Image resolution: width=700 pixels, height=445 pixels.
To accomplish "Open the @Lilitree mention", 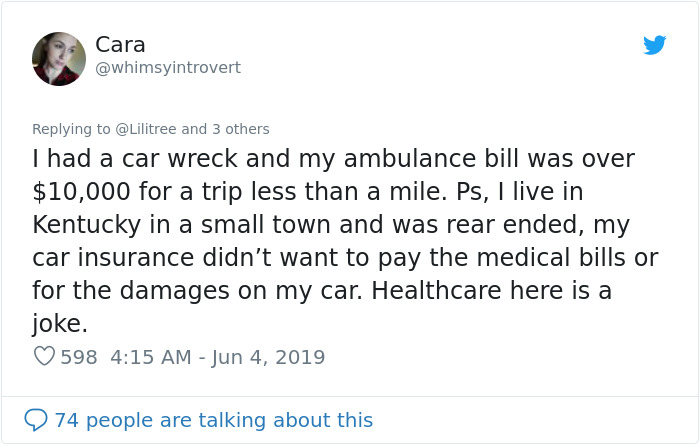I will click(146, 129).
